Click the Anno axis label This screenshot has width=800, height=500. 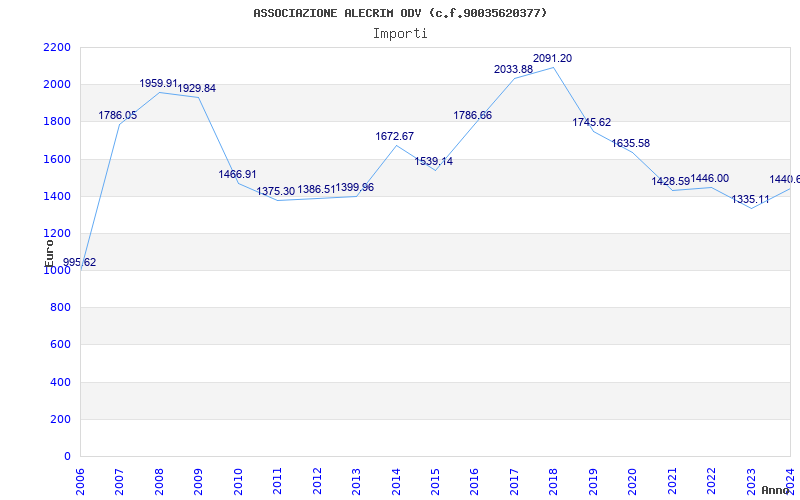pyautogui.click(x=776, y=490)
